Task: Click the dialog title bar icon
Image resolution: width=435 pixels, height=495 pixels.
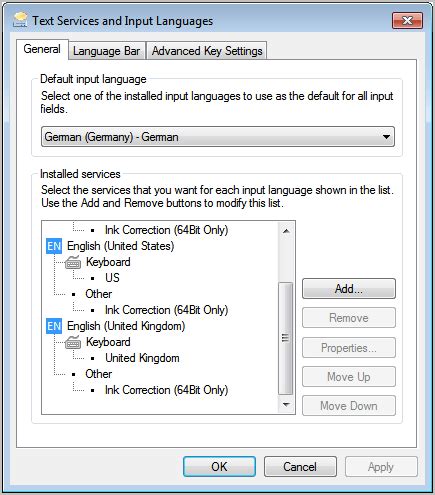Action: pyautogui.click(x=20, y=20)
